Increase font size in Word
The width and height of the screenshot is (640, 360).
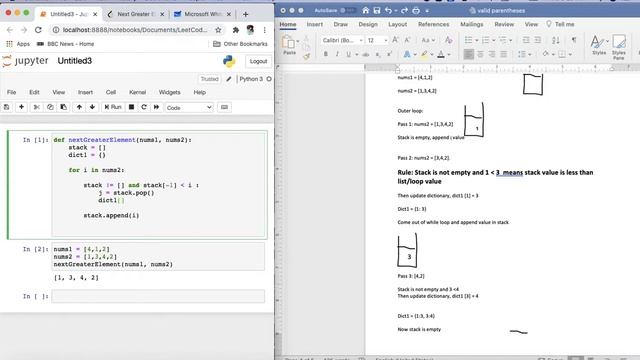coord(396,40)
